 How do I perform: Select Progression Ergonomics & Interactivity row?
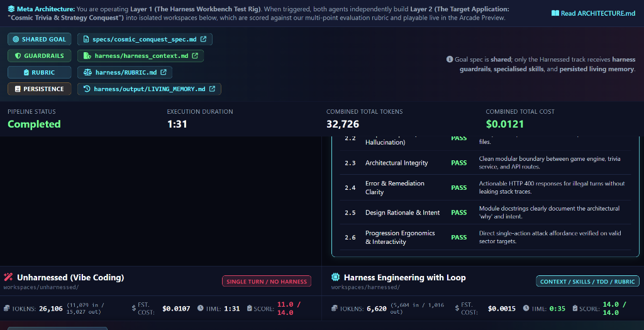click(485, 237)
